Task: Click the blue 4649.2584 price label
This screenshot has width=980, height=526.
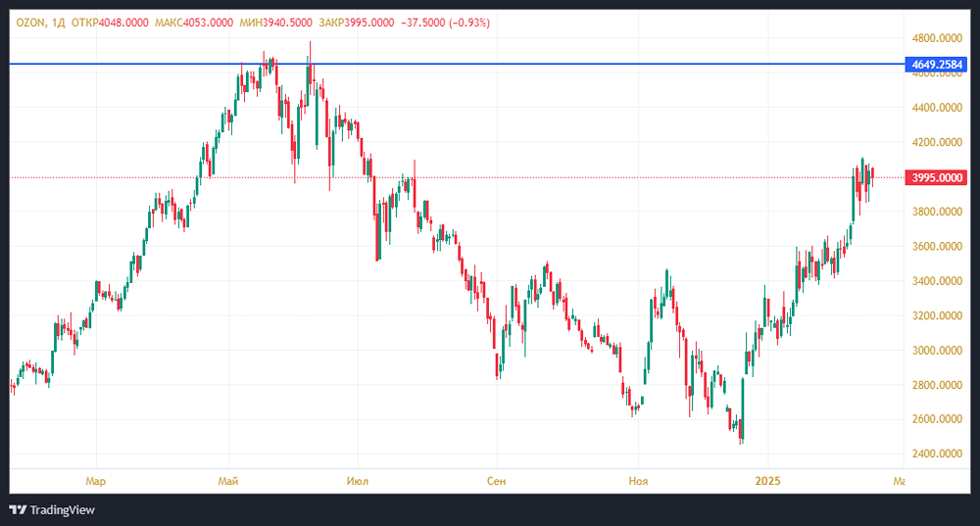Action: click(938, 65)
